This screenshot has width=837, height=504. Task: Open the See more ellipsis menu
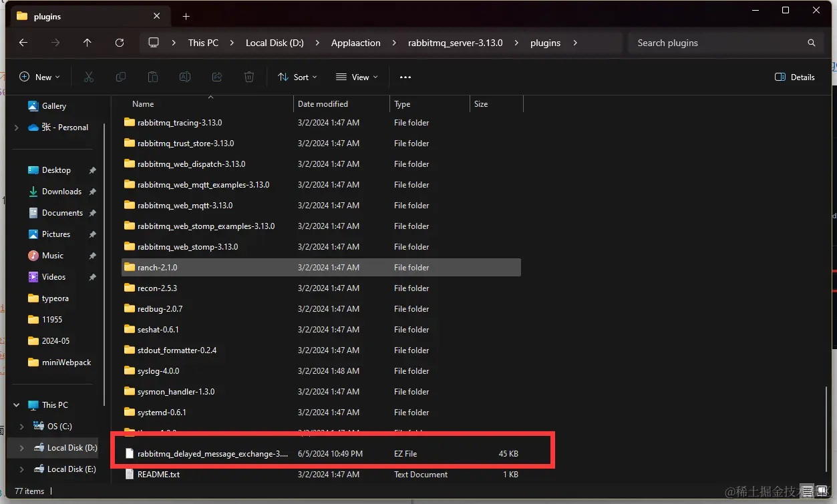(405, 77)
